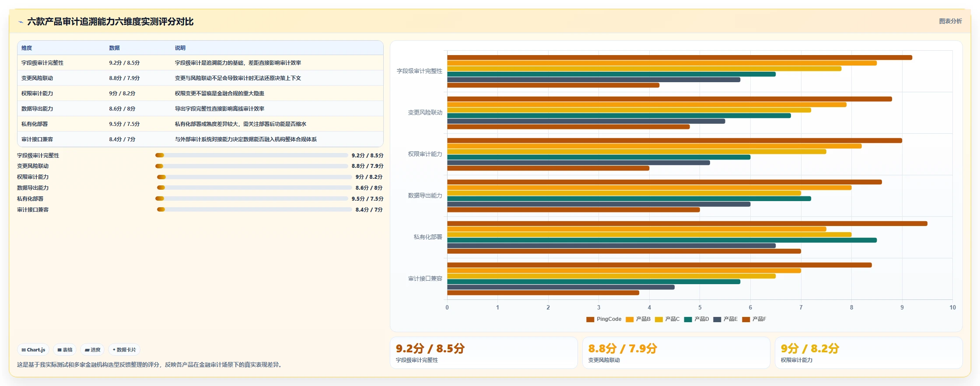Screen dimensions: 980x386
Task: Click the 数据卡片 tag chip
Action: pos(124,350)
